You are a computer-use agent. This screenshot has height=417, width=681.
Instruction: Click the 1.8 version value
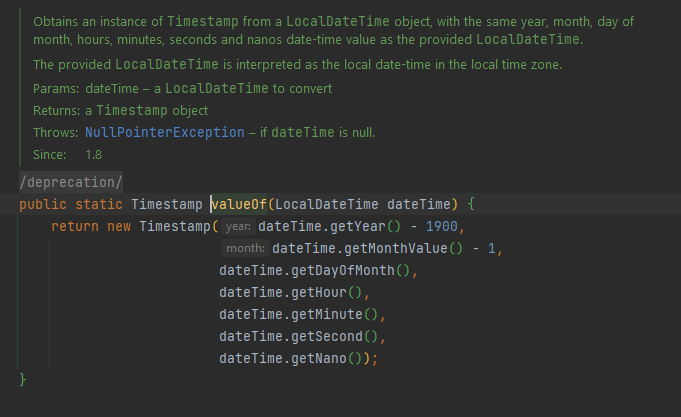click(93, 155)
